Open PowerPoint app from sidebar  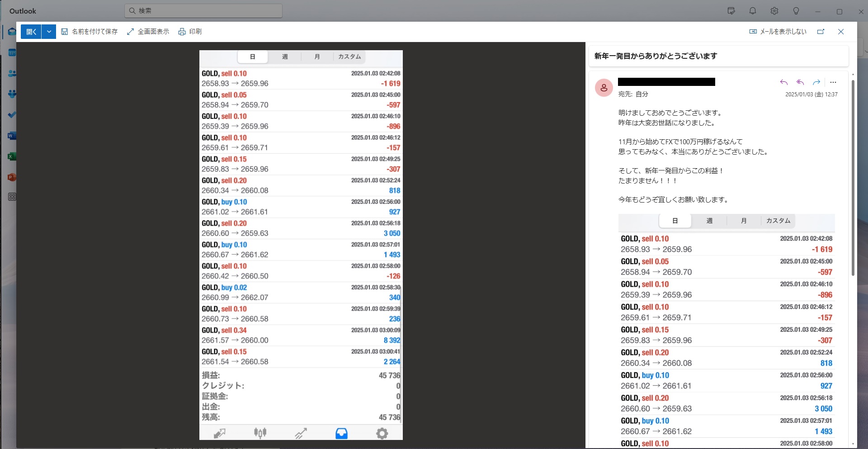pos(12,177)
